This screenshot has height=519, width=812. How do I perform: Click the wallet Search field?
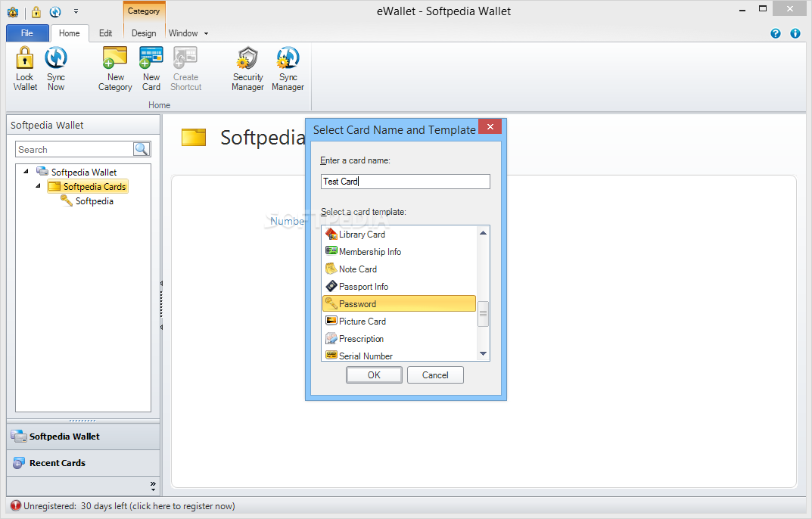(75, 149)
